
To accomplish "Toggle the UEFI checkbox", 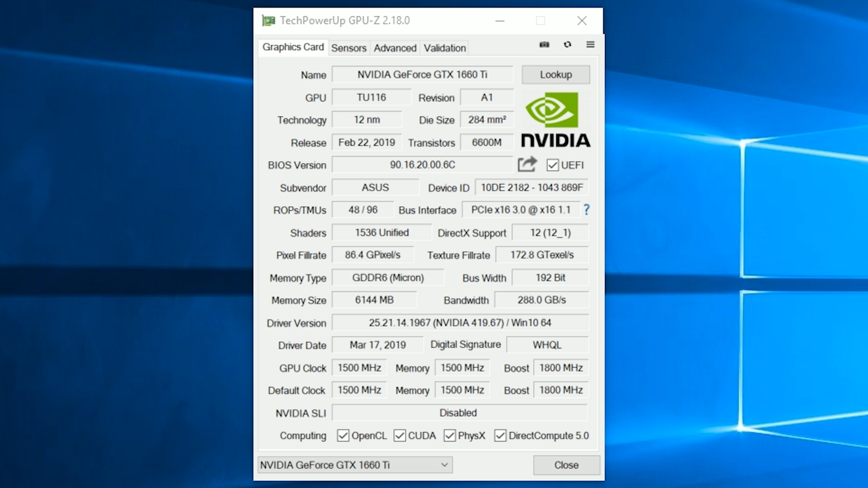I will pyautogui.click(x=553, y=165).
